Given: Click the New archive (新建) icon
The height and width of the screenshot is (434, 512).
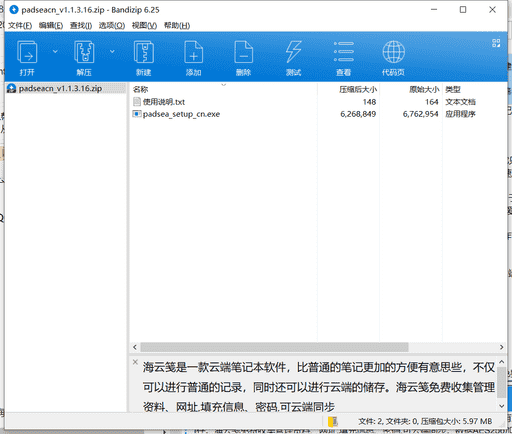Looking at the screenshot, I should click(x=144, y=52).
